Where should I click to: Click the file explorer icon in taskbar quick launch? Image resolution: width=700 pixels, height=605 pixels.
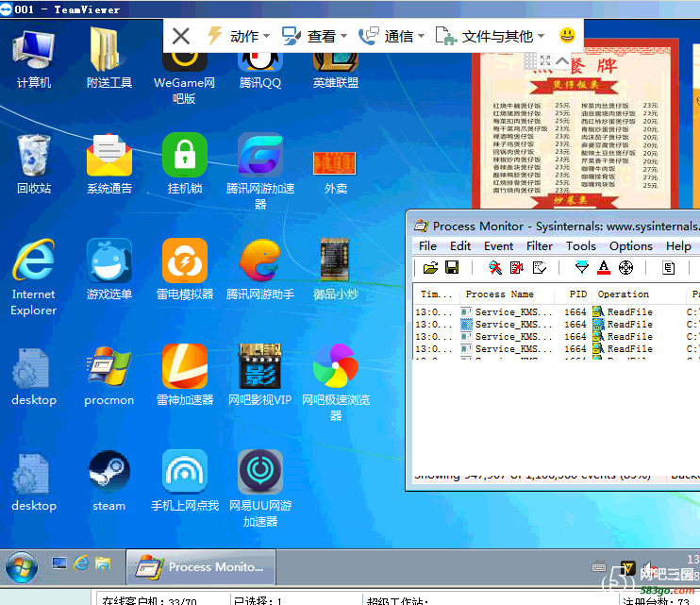tap(103, 563)
